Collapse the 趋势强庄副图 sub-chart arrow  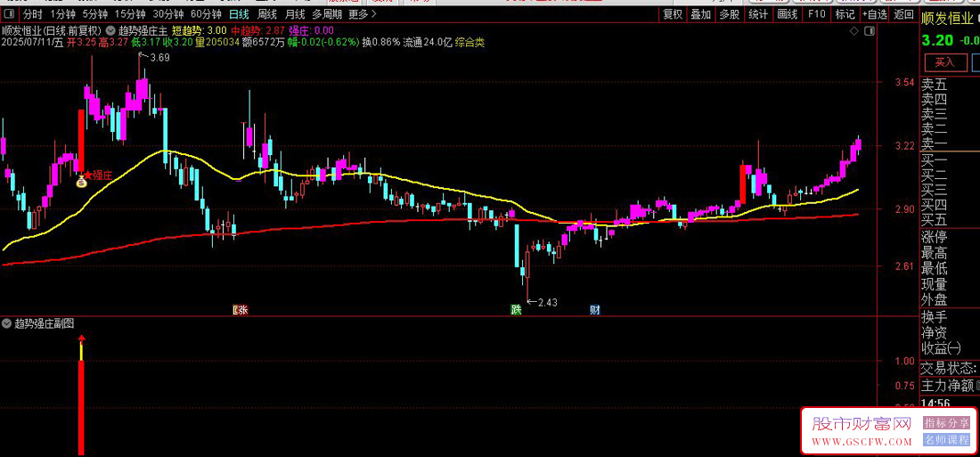[x=6, y=323]
